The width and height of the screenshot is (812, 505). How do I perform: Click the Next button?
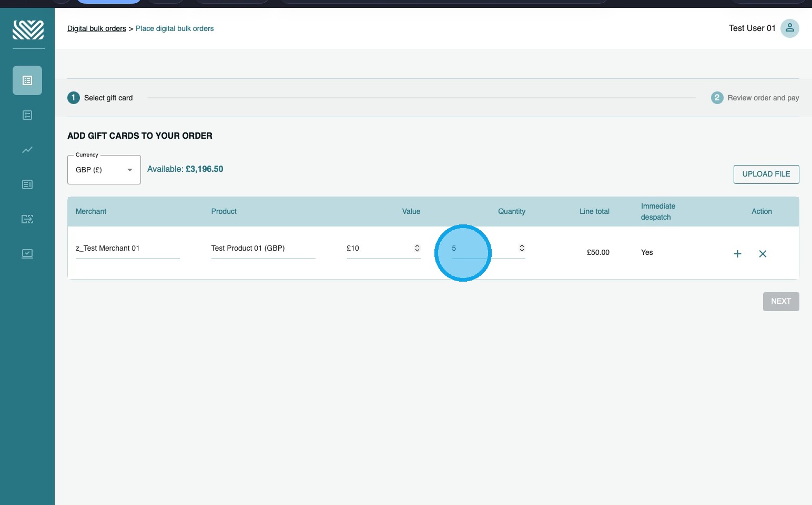pos(781,302)
